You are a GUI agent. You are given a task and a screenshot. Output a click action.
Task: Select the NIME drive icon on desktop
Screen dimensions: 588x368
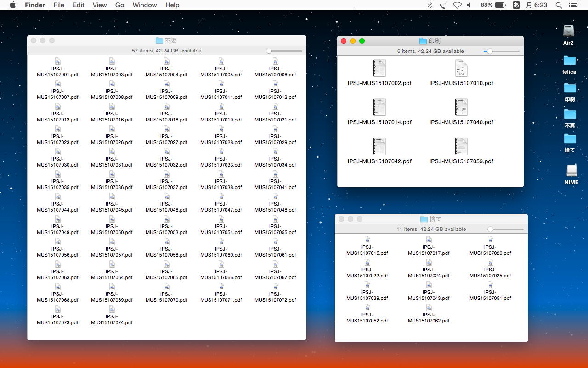click(x=571, y=171)
